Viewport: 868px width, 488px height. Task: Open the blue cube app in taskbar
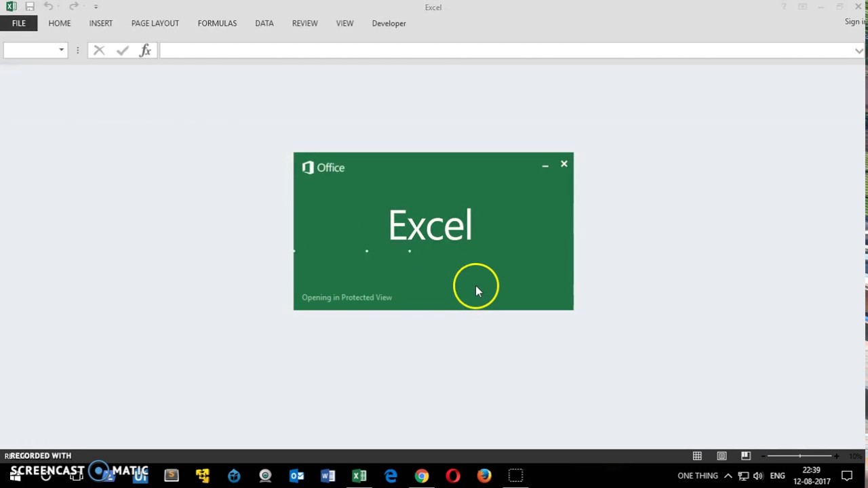[234, 476]
